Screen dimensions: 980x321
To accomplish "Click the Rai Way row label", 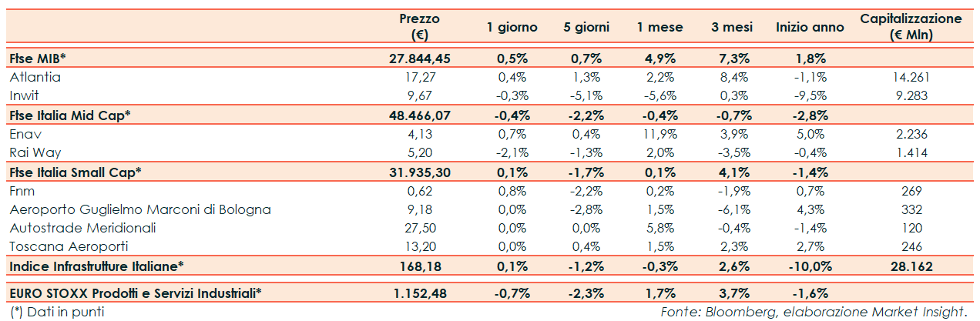I will point(35,152).
